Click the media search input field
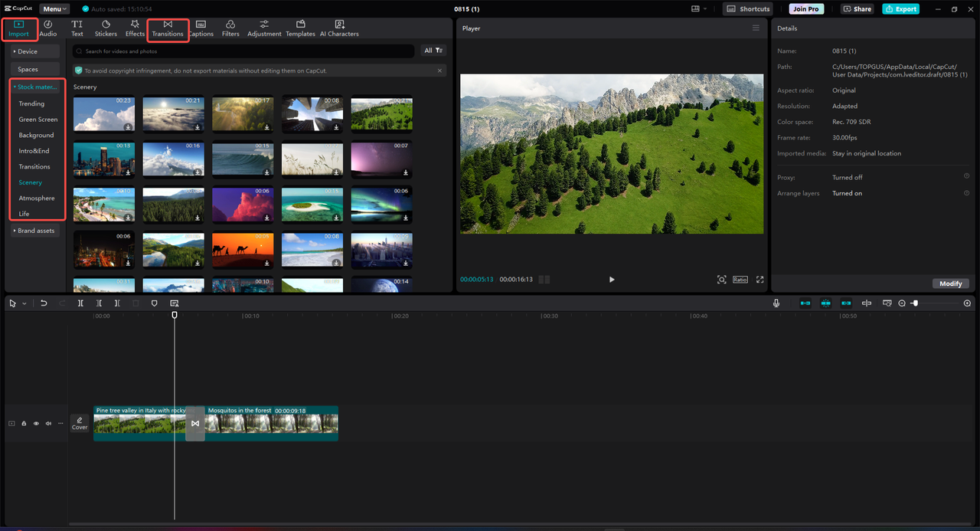Image resolution: width=980 pixels, height=531 pixels. (x=243, y=51)
